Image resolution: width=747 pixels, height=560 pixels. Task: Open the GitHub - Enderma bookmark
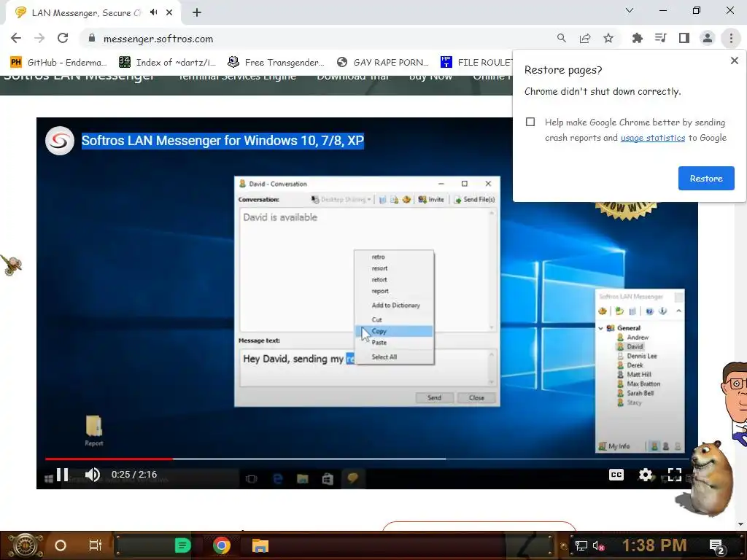[x=58, y=63]
